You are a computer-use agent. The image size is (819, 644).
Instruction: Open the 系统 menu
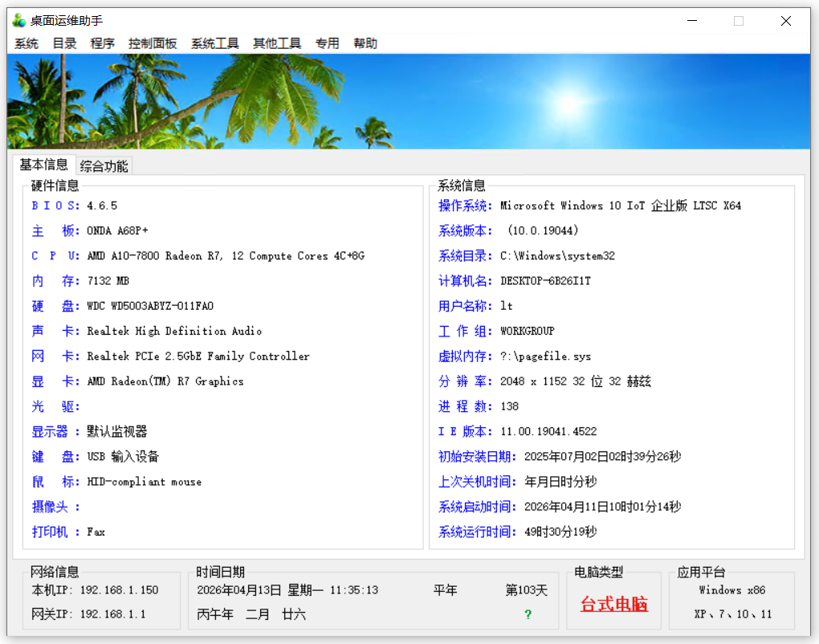[x=26, y=43]
